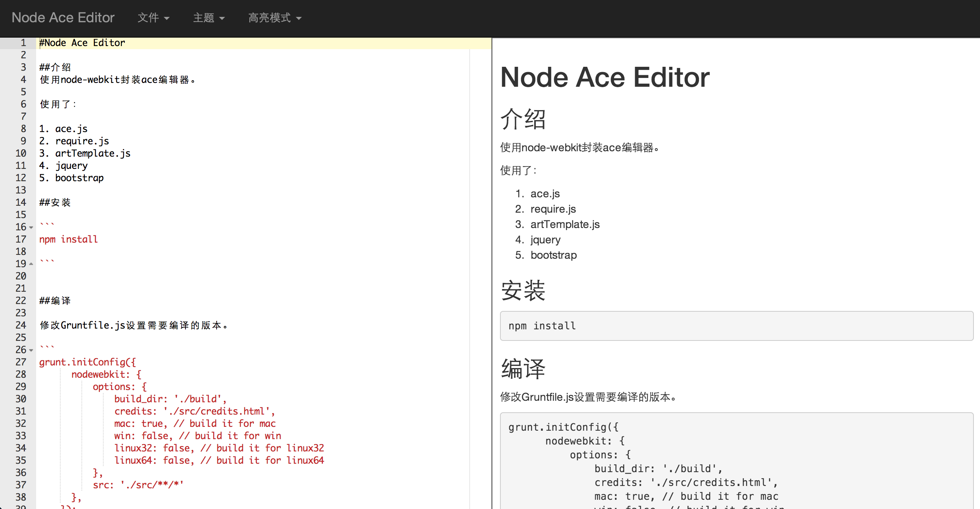Click the grunt.initConfig preview code block

[x=736, y=461]
